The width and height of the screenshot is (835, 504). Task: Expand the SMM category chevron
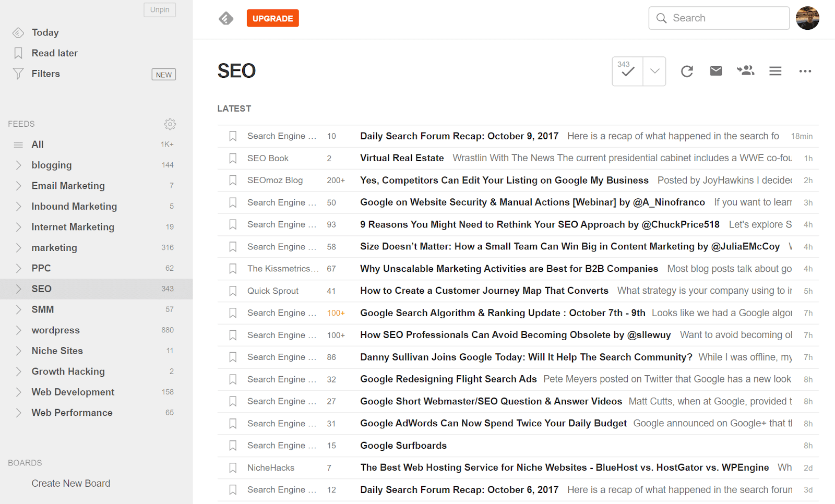point(18,309)
